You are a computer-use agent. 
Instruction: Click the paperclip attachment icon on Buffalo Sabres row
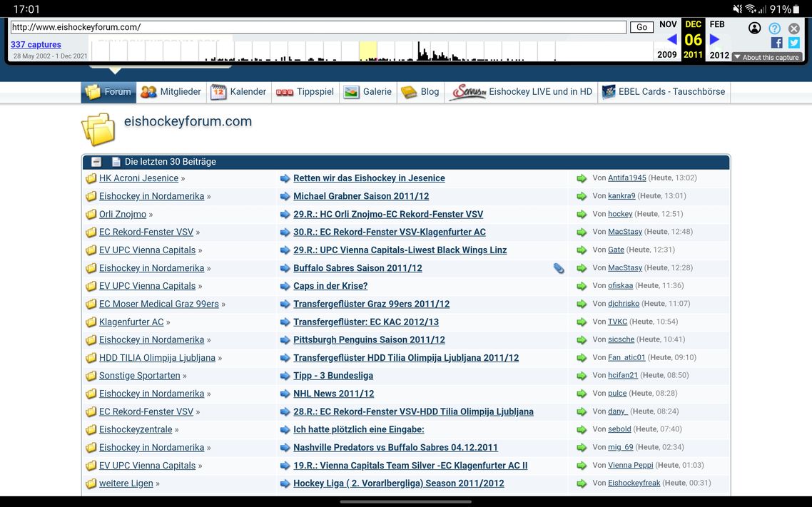point(558,268)
